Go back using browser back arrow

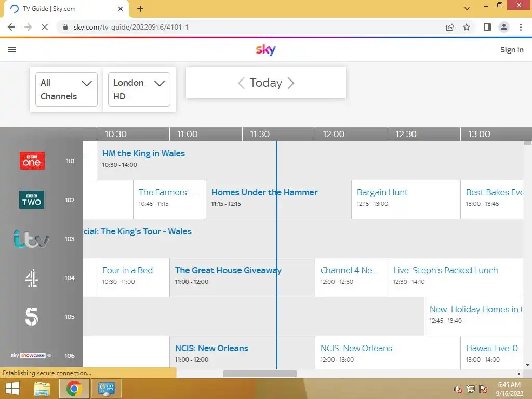click(x=11, y=27)
